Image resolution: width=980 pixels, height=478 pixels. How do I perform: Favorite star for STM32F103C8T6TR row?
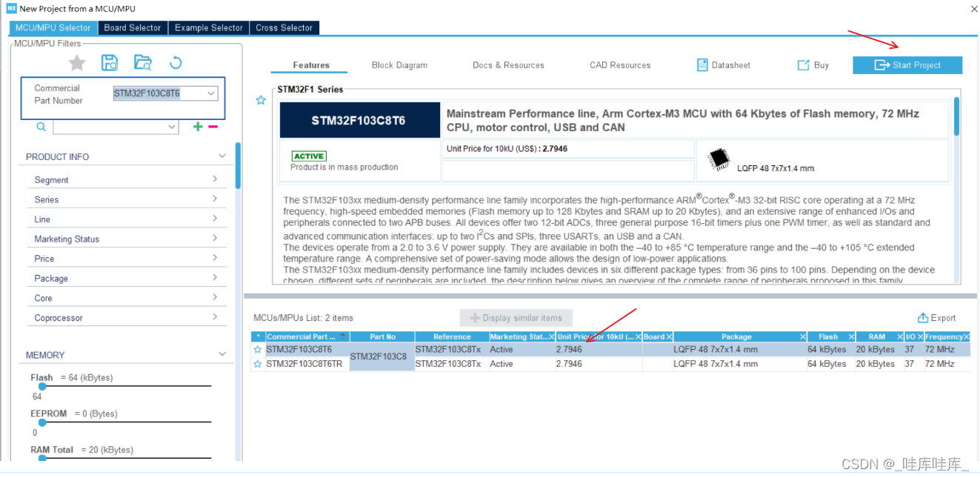(258, 364)
